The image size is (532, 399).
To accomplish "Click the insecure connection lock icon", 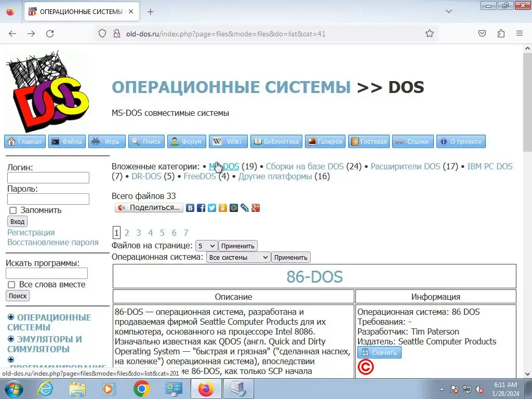I will 117,34.
